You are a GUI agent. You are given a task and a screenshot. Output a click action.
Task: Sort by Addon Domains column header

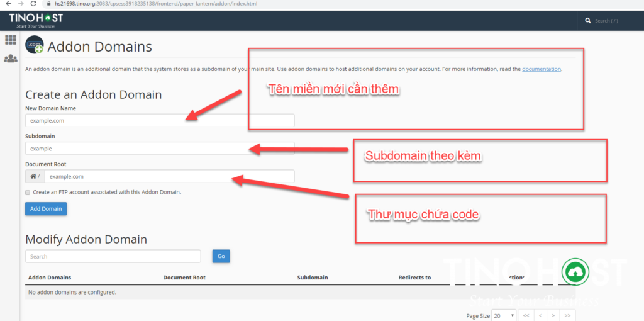[x=49, y=278]
